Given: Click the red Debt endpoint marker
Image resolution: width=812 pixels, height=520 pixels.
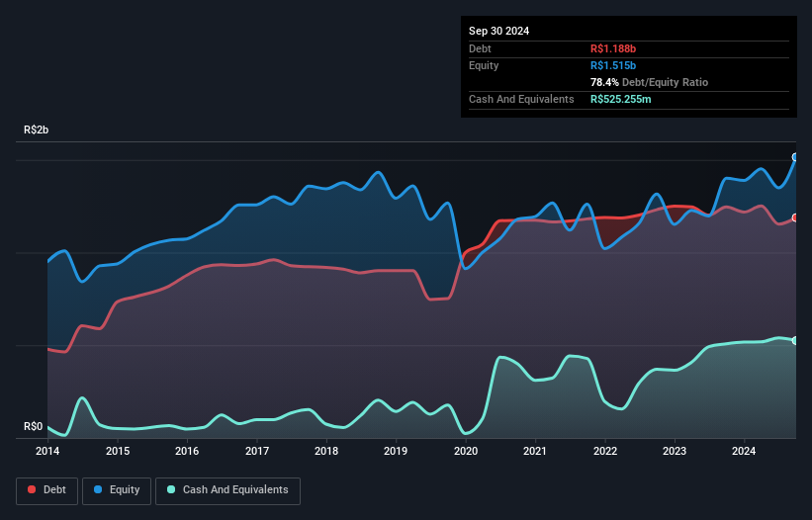Looking at the screenshot, I should tap(795, 217).
